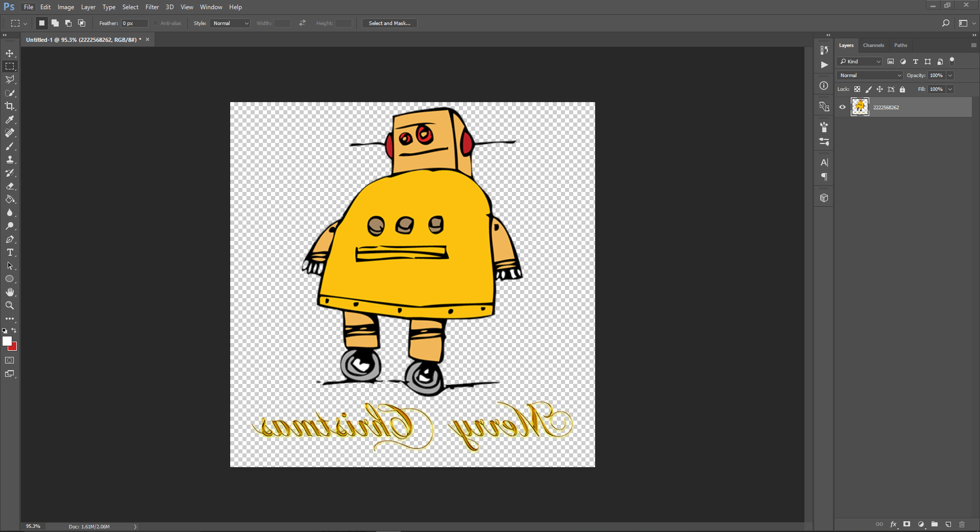Enable Intersect with selection mode
The width and height of the screenshot is (980, 532).
coord(82,23)
